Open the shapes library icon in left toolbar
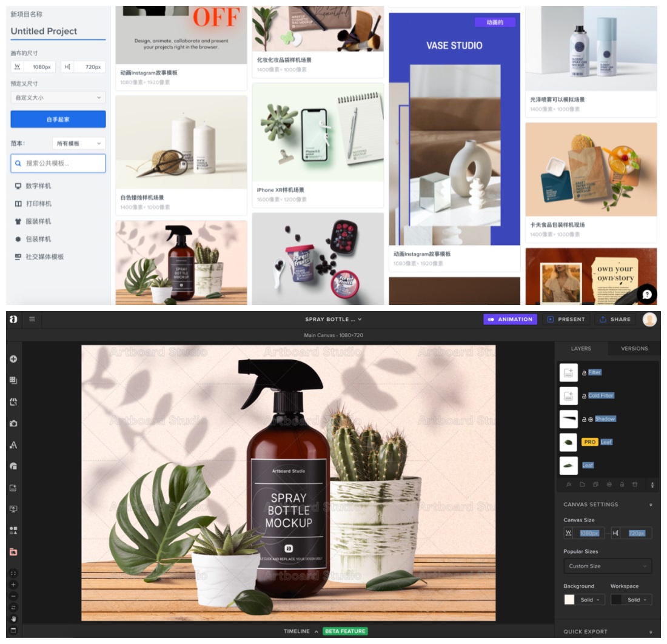Image resolution: width=667 pixels, height=644 pixels. tap(13, 531)
